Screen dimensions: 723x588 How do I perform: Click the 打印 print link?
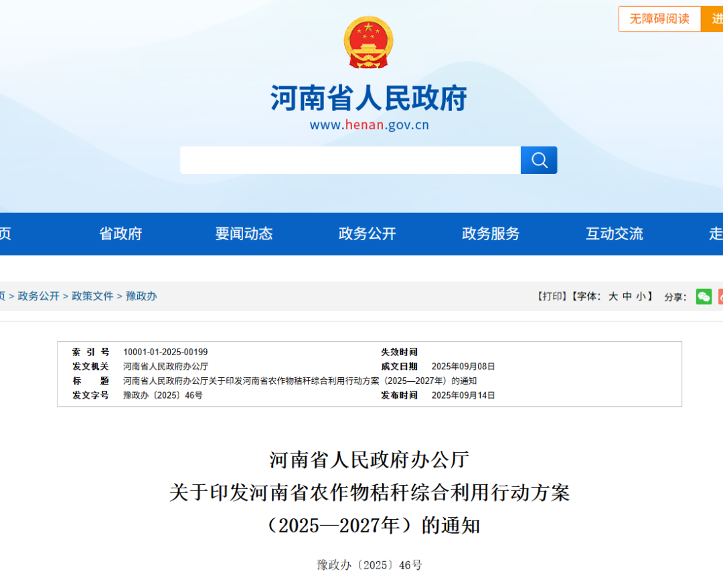click(552, 296)
